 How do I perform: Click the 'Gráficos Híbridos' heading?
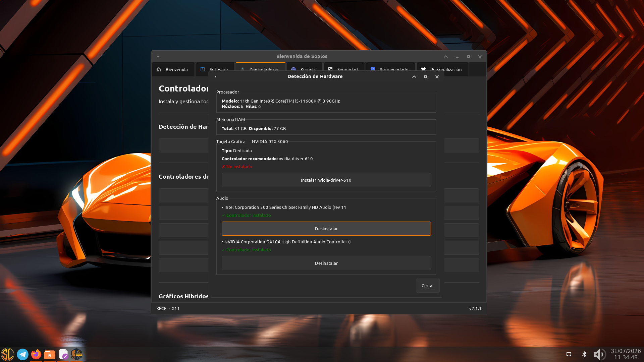pos(183,296)
